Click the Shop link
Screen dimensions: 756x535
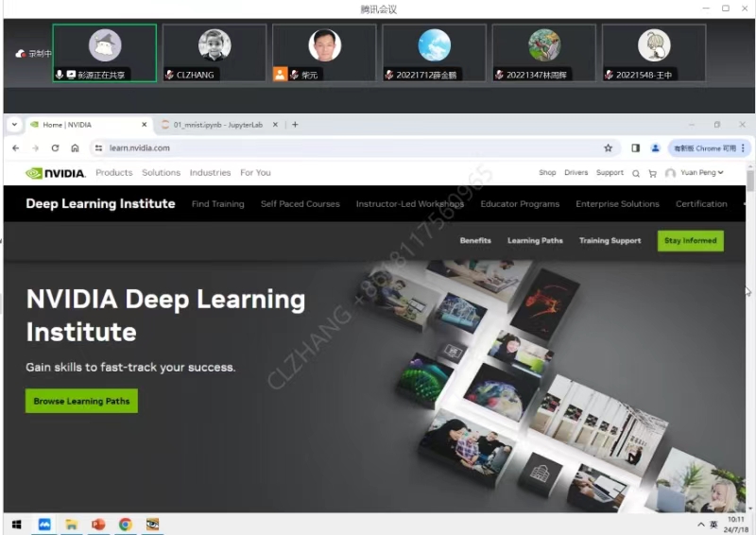tap(547, 173)
